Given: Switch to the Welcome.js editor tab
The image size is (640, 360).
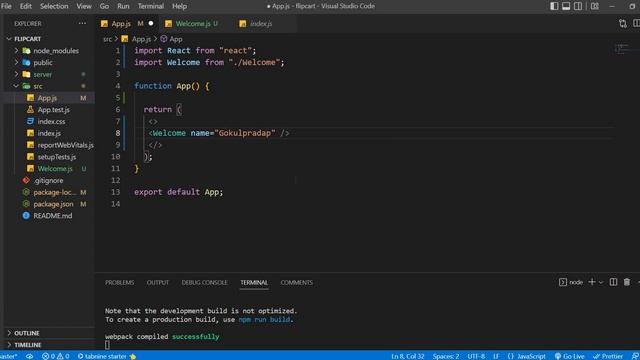Looking at the screenshot, I should pos(193,24).
